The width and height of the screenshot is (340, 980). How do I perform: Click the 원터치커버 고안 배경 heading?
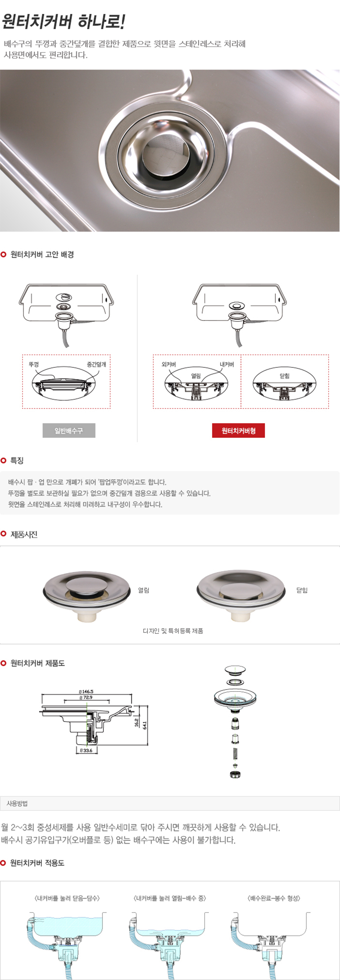(42, 254)
